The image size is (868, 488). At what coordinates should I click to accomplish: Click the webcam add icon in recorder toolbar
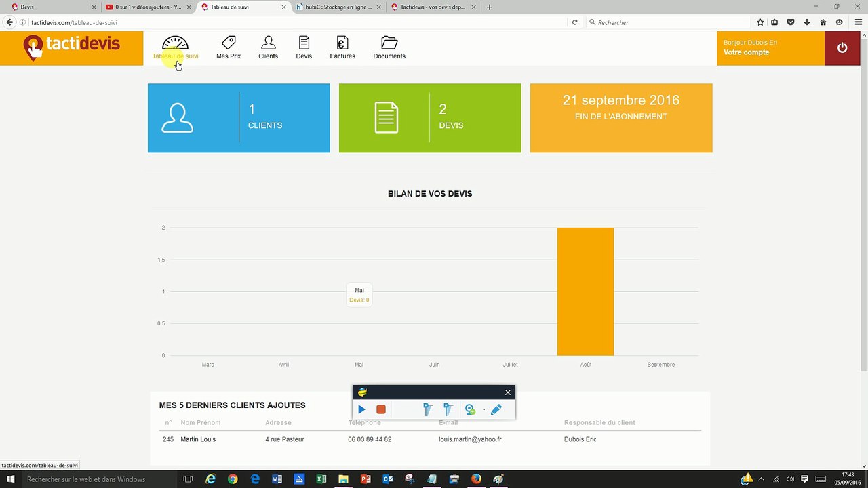(x=470, y=409)
